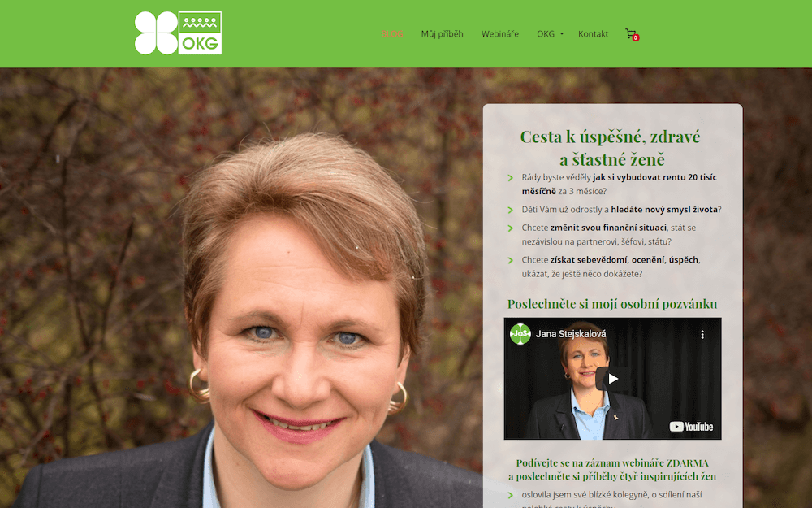Click the green arrow bullet beside "Chcete změnit svou"
Viewport: 812px width, 508px height.
pos(510,228)
